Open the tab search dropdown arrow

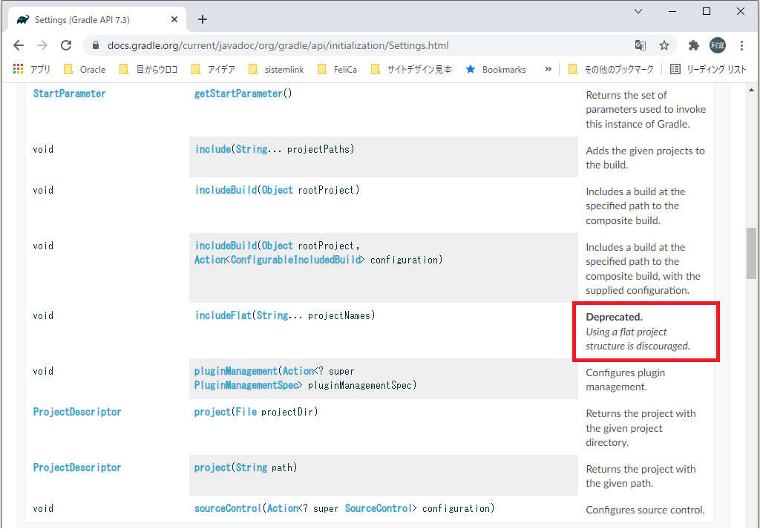pyautogui.click(x=637, y=13)
